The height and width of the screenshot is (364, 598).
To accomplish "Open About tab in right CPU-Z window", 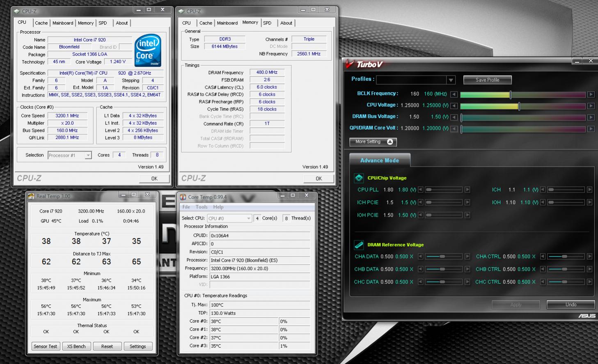I will pos(286,23).
